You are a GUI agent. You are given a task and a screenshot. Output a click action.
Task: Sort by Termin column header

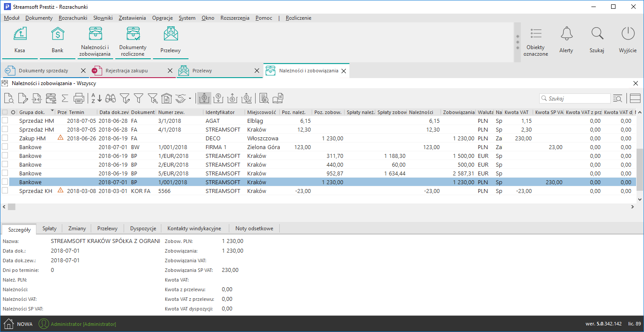pos(82,112)
